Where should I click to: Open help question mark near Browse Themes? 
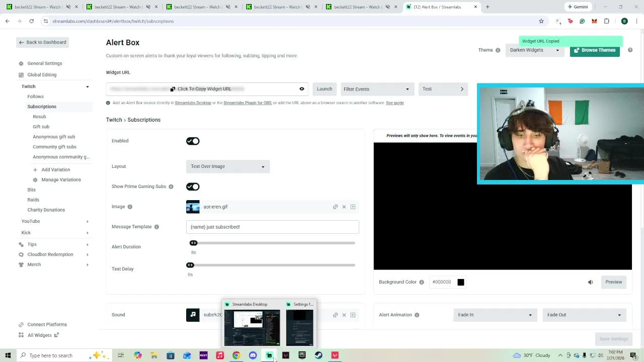(x=630, y=50)
